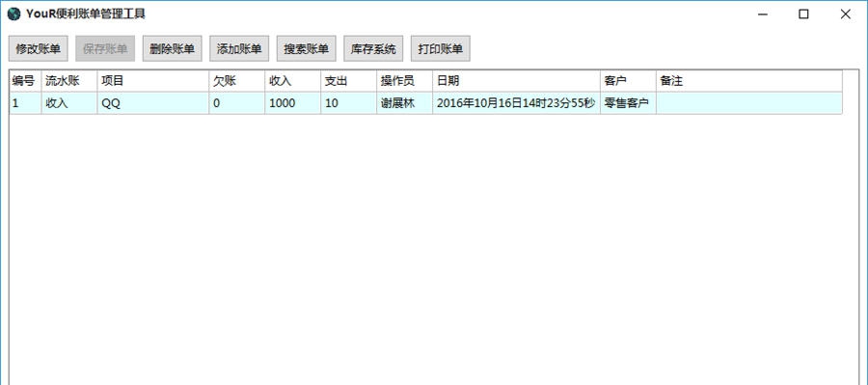This screenshot has width=868, height=385.
Task: Select the income cell showing 1000
Action: [293, 103]
